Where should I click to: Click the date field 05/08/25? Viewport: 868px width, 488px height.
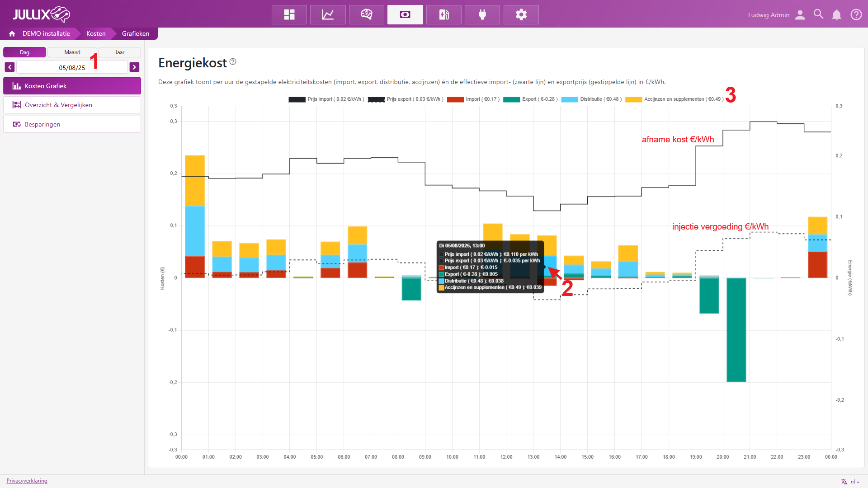[x=72, y=68]
